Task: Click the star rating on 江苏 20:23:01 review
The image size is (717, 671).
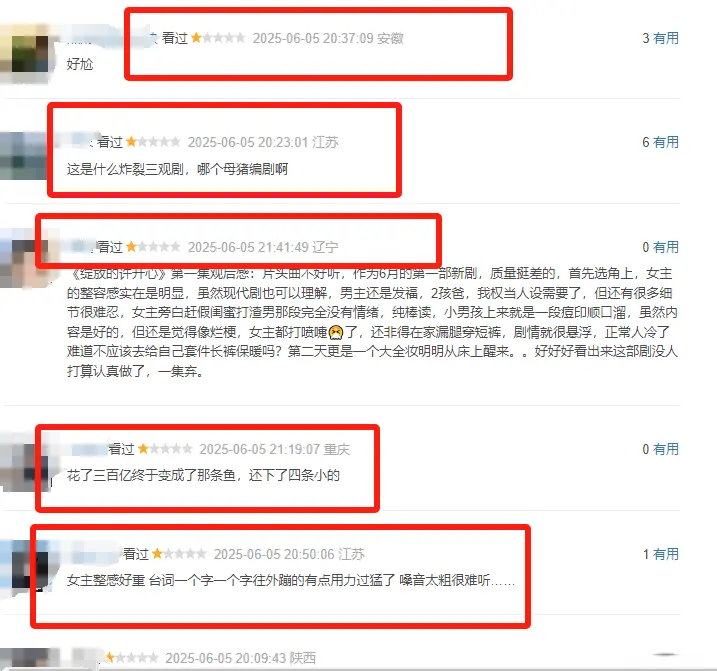Action: point(153,142)
